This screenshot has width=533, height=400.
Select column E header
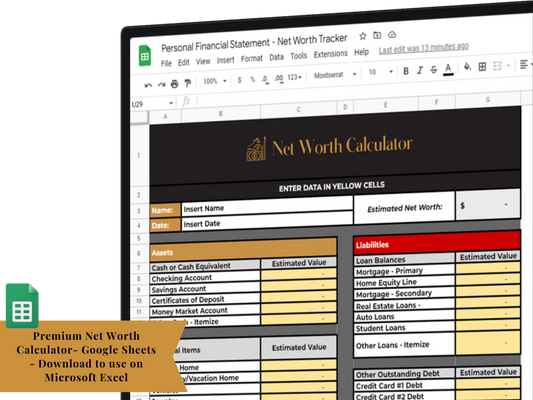385,105
